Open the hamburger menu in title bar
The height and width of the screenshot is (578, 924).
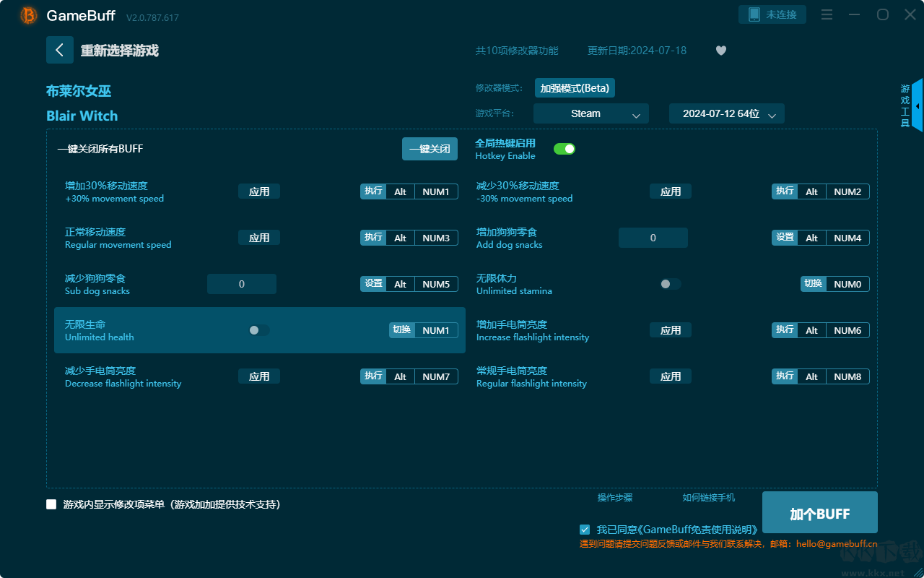coord(827,15)
